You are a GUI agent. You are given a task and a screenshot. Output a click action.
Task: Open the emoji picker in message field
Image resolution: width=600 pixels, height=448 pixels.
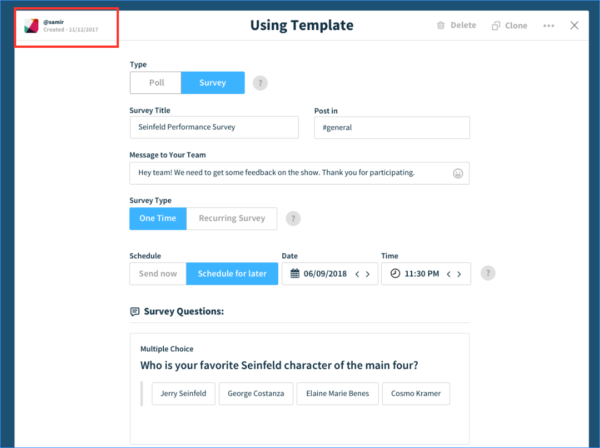[458, 173]
